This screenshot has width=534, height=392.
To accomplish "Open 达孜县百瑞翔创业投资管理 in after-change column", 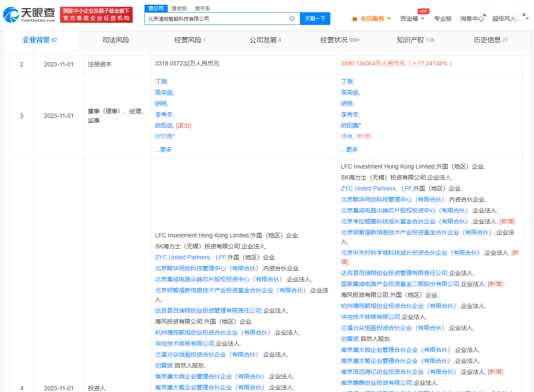I will (x=394, y=273).
